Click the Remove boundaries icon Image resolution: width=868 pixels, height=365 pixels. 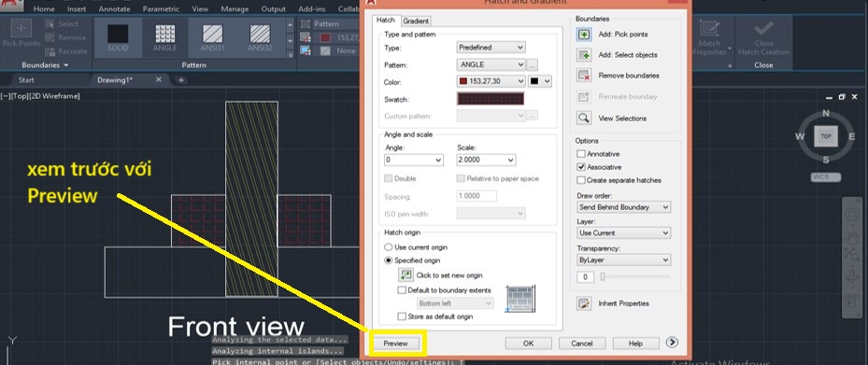584,76
